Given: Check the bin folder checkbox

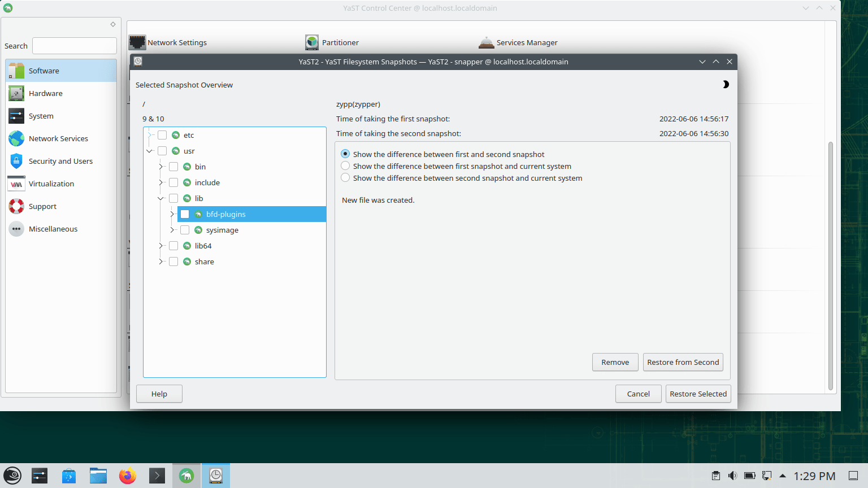Looking at the screenshot, I should pos(173,167).
